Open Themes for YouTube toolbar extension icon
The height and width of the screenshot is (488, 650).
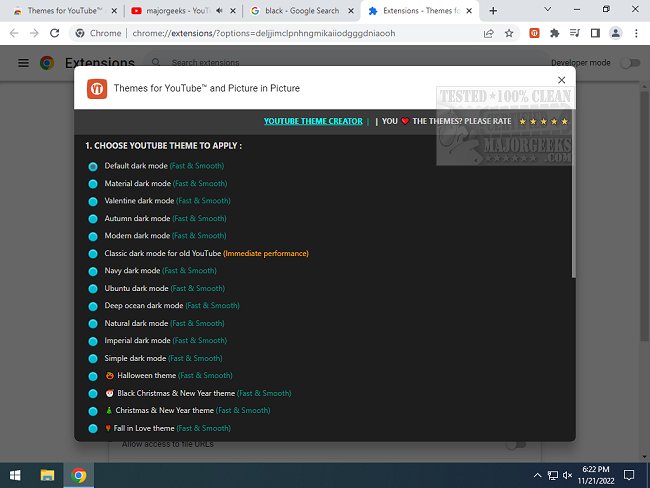[x=534, y=33]
